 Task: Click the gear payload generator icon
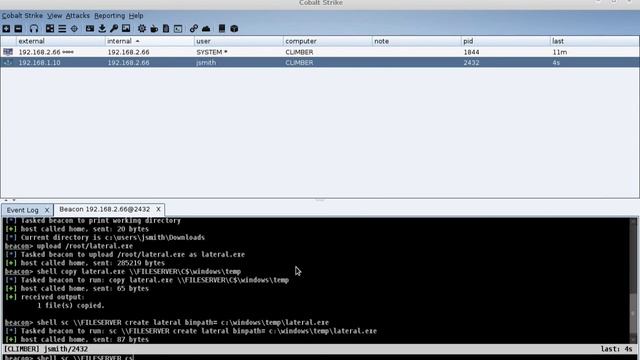142,29
